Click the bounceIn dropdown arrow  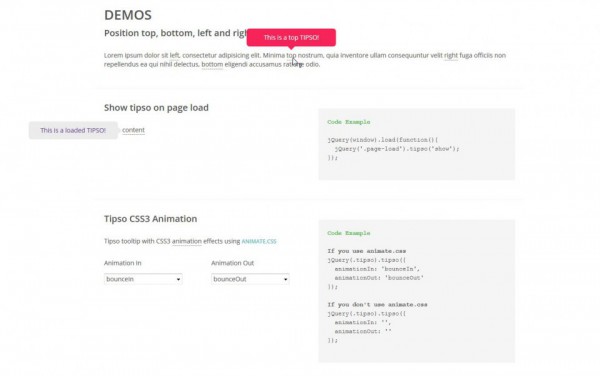pos(178,279)
